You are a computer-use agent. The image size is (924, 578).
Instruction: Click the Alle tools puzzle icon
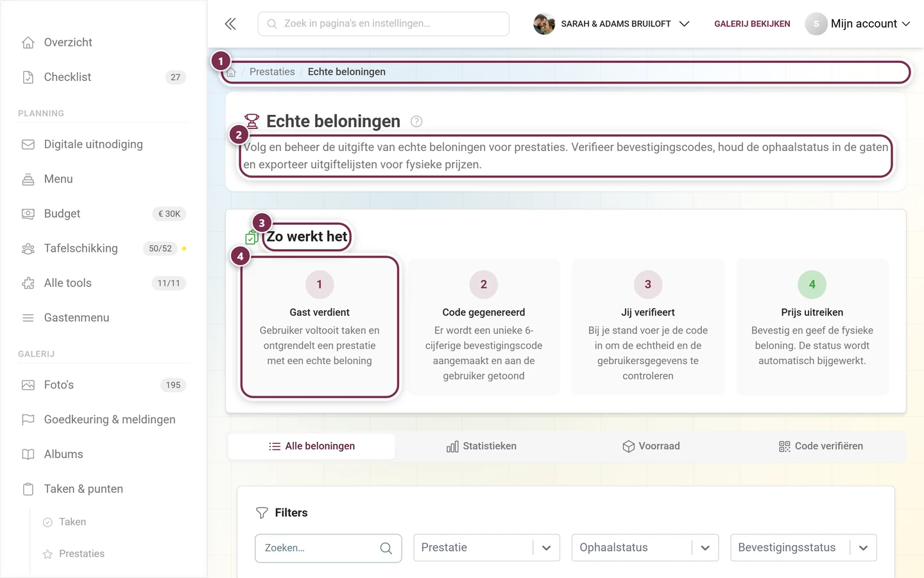(x=28, y=283)
